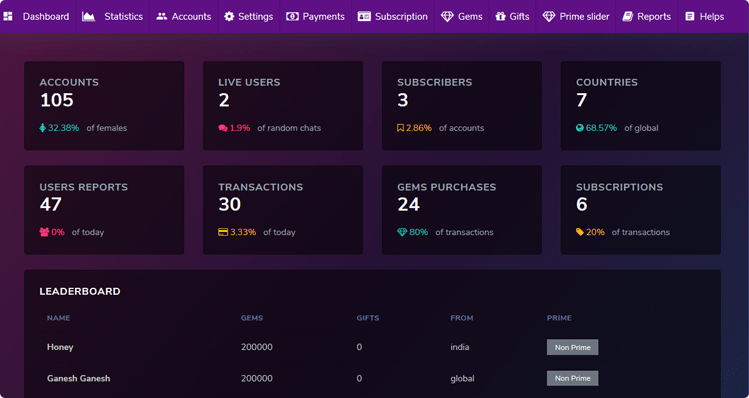Click the 68.57% global percentage

pyautogui.click(x=601, y=128)
